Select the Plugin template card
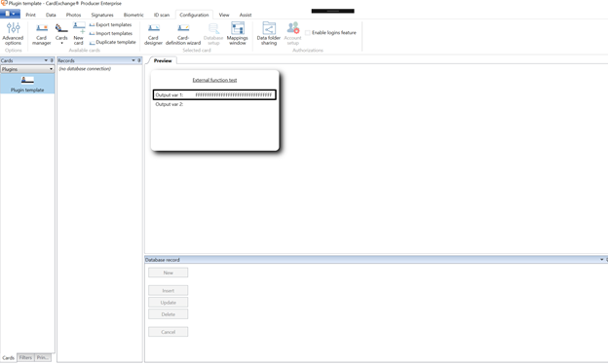This screenshot has height=364, width=608. (x=27, y=84)
